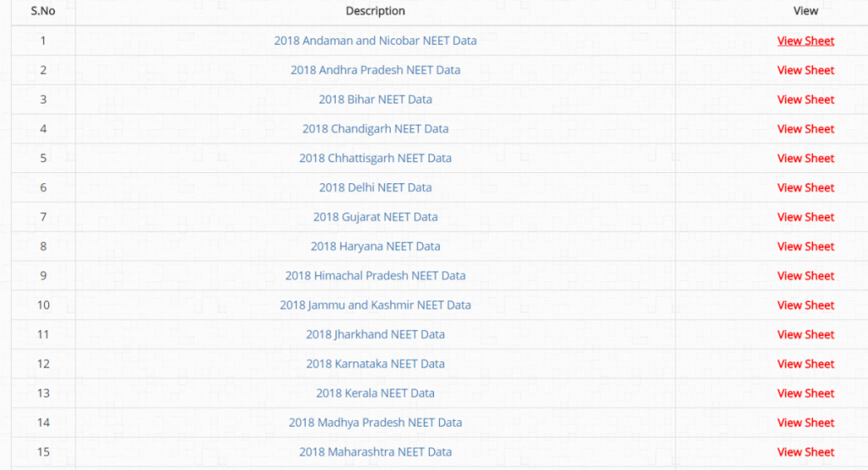This screenshot has width=868, height=470.
Task: Click View Sheet beside Gujarat
Action: [805, 216]
